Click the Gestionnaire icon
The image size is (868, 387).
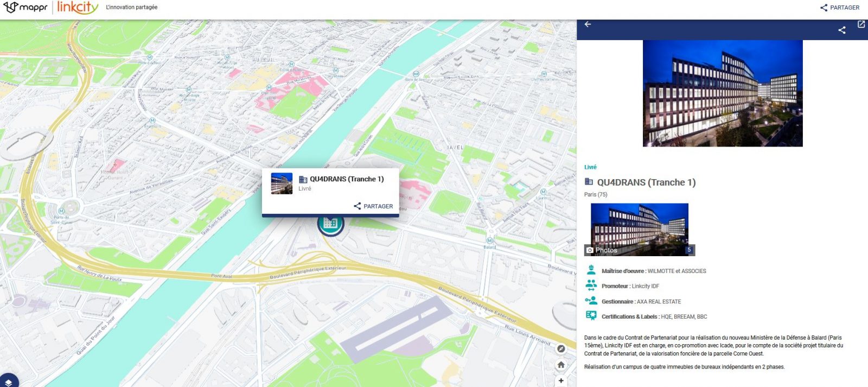(591, 301)
